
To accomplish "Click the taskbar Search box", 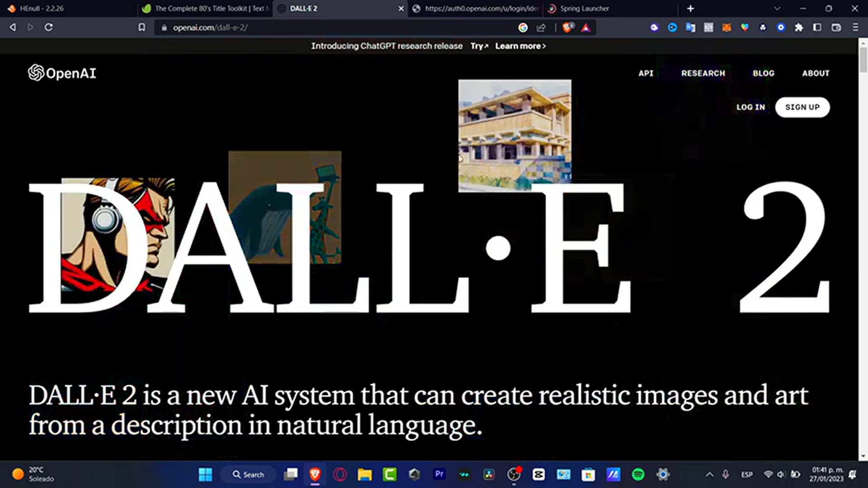I will [x=248, y=474].
